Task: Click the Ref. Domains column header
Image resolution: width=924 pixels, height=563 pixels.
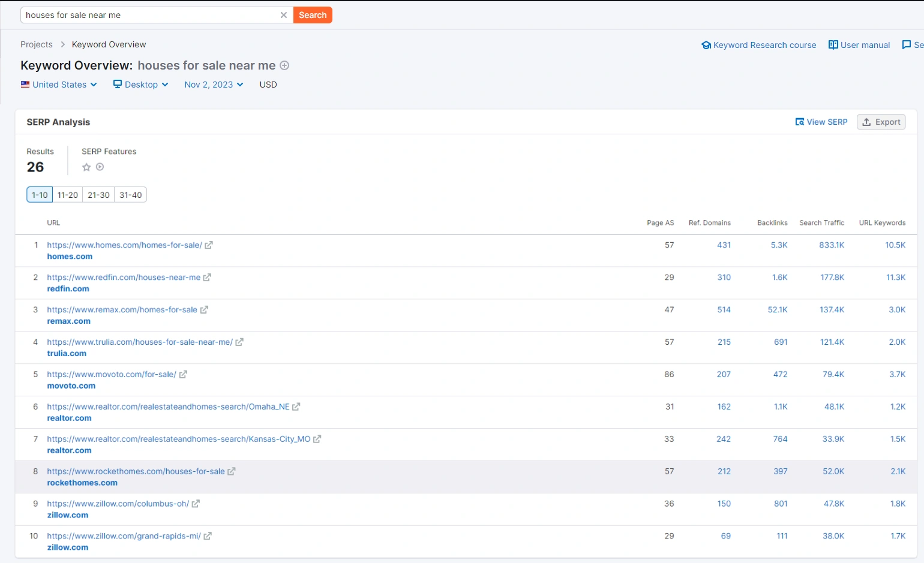Action: (710, 223)
